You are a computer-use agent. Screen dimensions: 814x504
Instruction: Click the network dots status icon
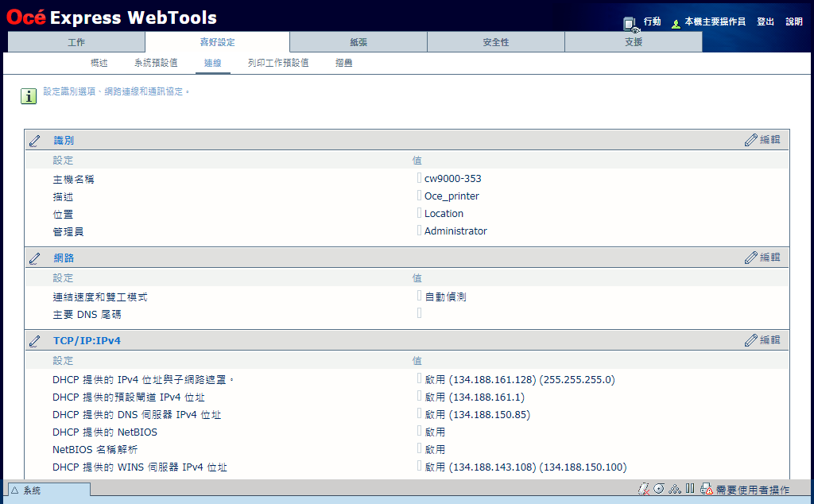pyautogui.click(x=675, y=488)
